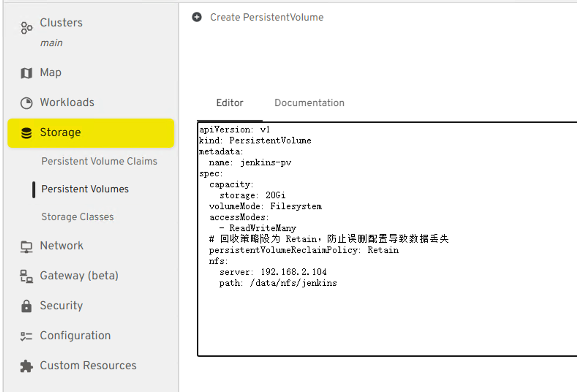Click the plus icon beside Create PersistentVolume

[x=197, y=17]
